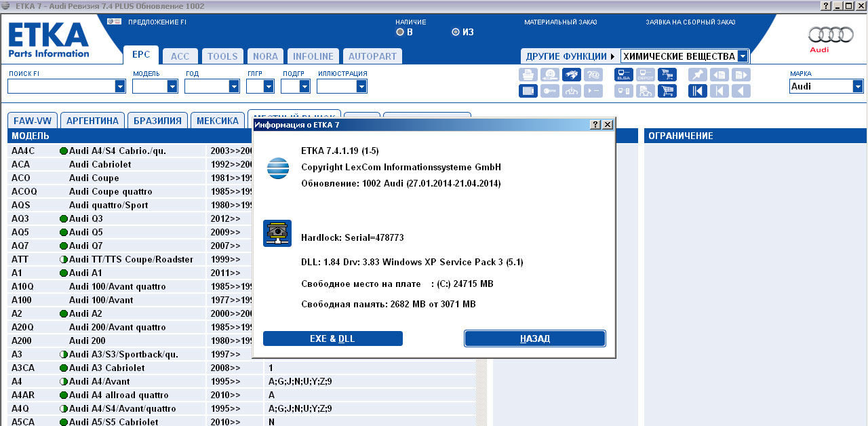Viewport: 868px width, 426px height.
Task: Close the Информация о ETKA 7 dialog
Action: tap(608, 125)
